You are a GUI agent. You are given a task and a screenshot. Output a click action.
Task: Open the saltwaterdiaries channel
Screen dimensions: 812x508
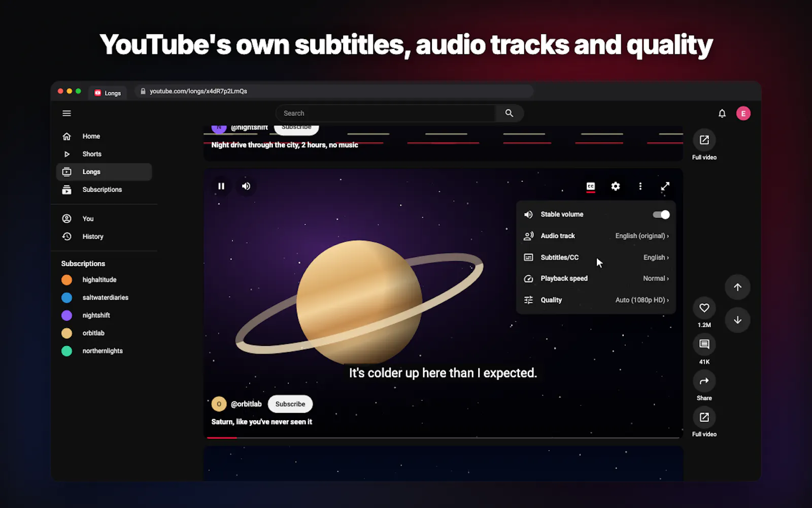(104, 298)
